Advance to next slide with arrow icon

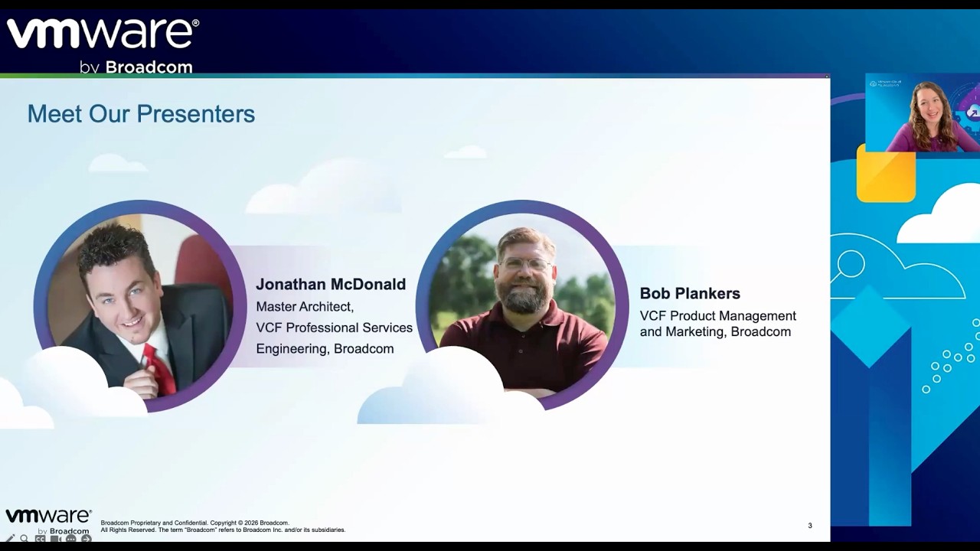point(86,539)
